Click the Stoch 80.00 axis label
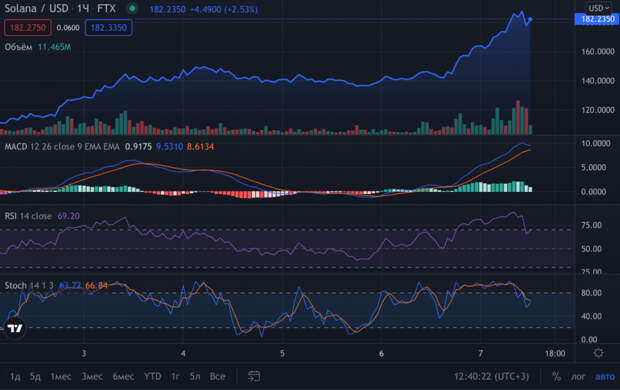The width and height of the screenshot is (620, 390). pos(592,293)
